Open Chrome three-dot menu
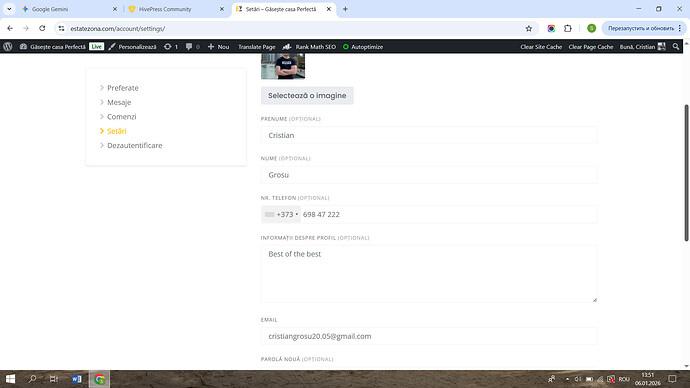 click(x=680, y=28)
